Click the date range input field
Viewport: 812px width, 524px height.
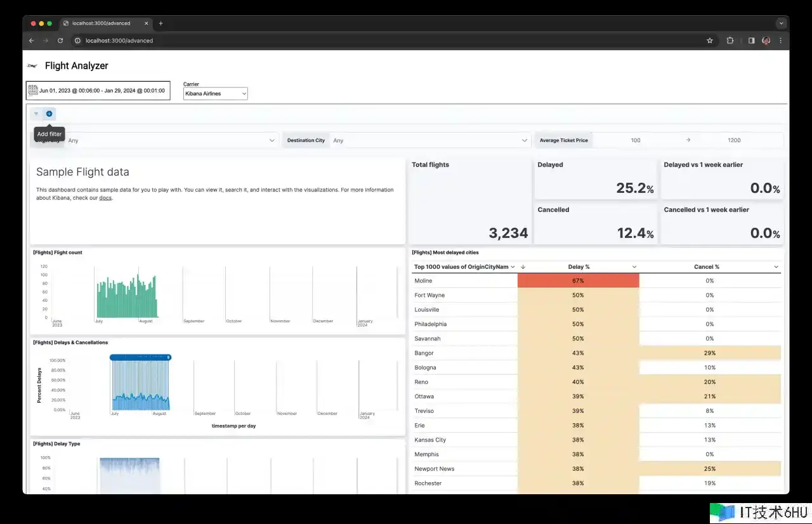(x=102, y=91)
